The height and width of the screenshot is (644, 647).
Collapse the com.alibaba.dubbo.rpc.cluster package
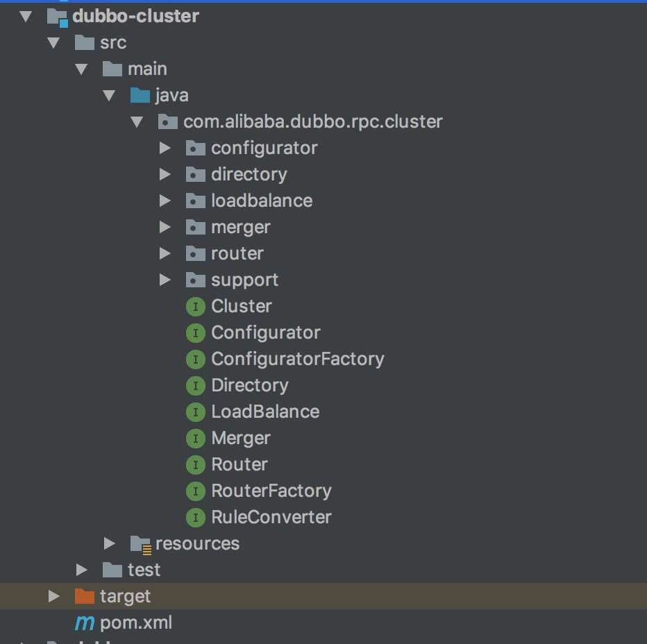pyautogui.click(x=137, y=121)
